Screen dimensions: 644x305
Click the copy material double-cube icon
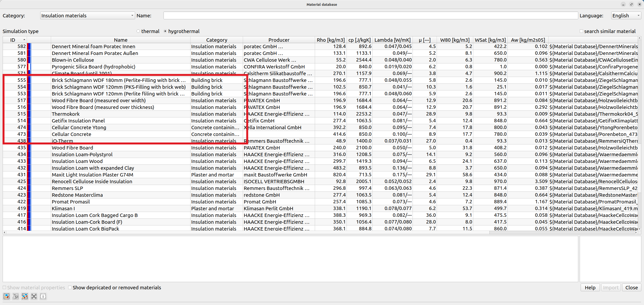pos(25,297)
